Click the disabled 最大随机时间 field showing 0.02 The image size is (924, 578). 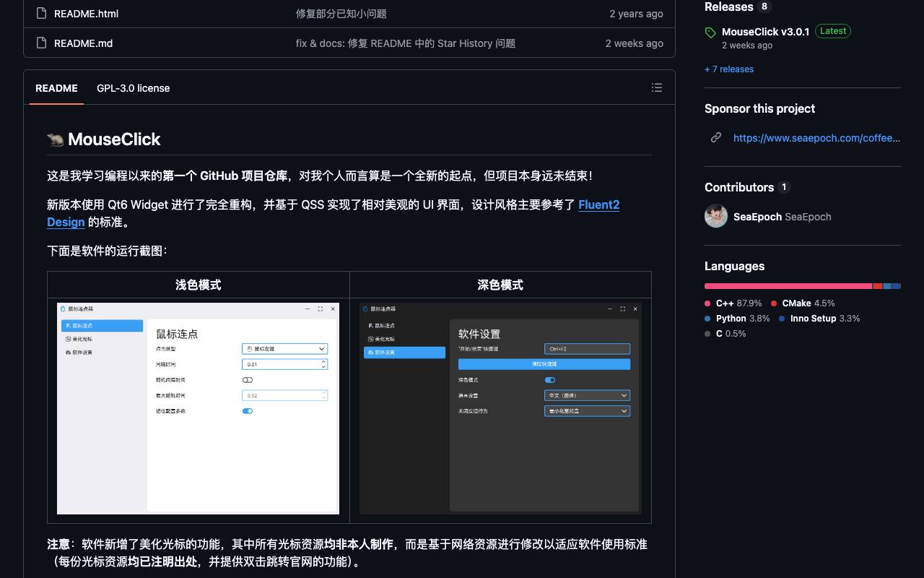coord(284,396)
